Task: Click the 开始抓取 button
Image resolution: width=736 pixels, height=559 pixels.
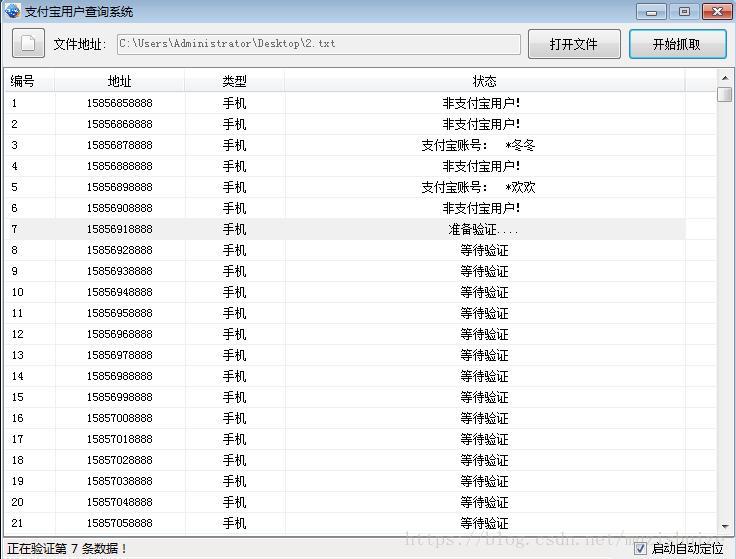Action: 677,44
